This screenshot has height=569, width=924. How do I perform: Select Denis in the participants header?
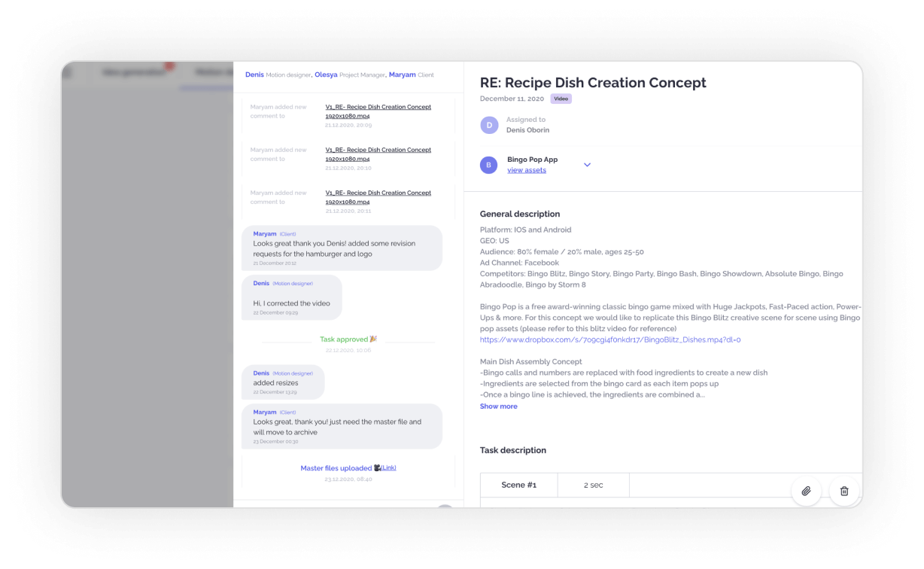[254, 75]
